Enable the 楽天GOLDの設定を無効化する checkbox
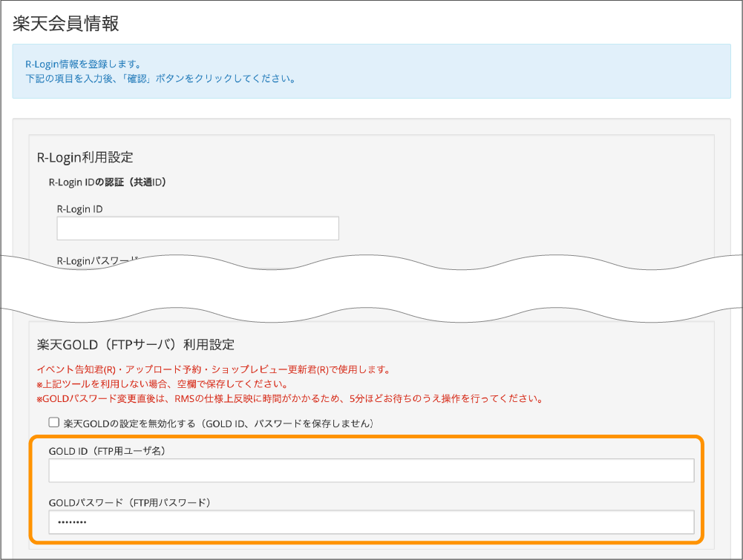This screenshot has width=743, height=560. [x=53, y=423]
